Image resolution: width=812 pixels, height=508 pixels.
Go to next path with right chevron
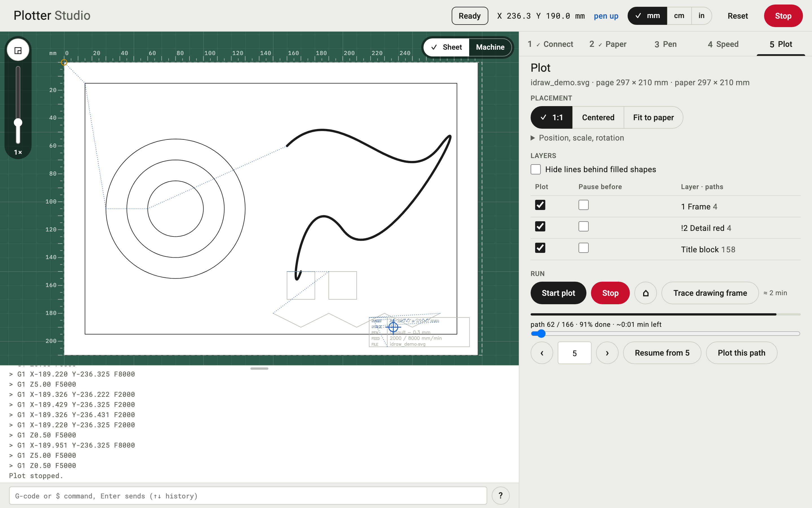tap(607, 353)
